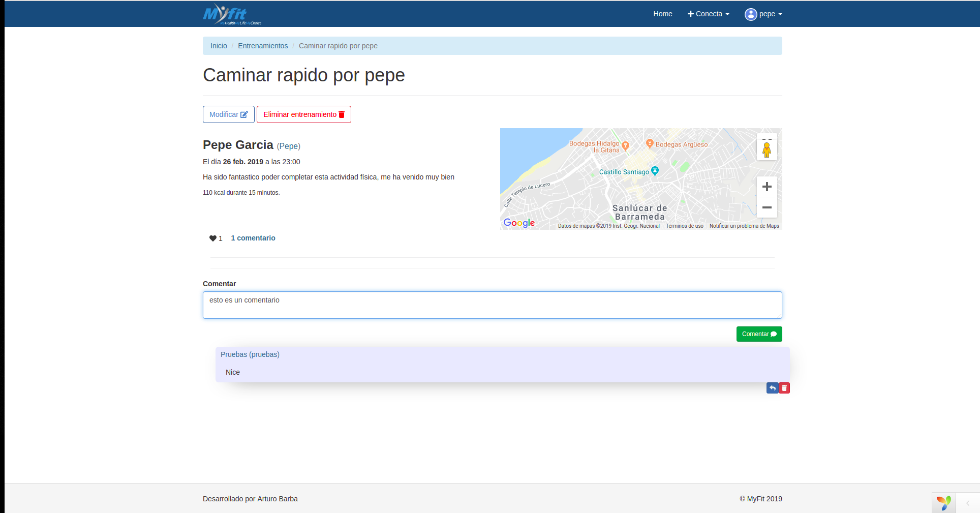Go to Inicio breadcrumb link
Image resolution: width=980 pixels, height=513 pixels.
click(x=219, y=46)
